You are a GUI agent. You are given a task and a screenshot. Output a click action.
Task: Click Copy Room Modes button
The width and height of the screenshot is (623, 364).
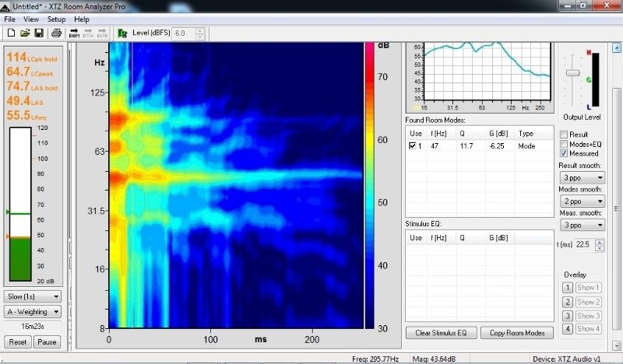(517, 333)
